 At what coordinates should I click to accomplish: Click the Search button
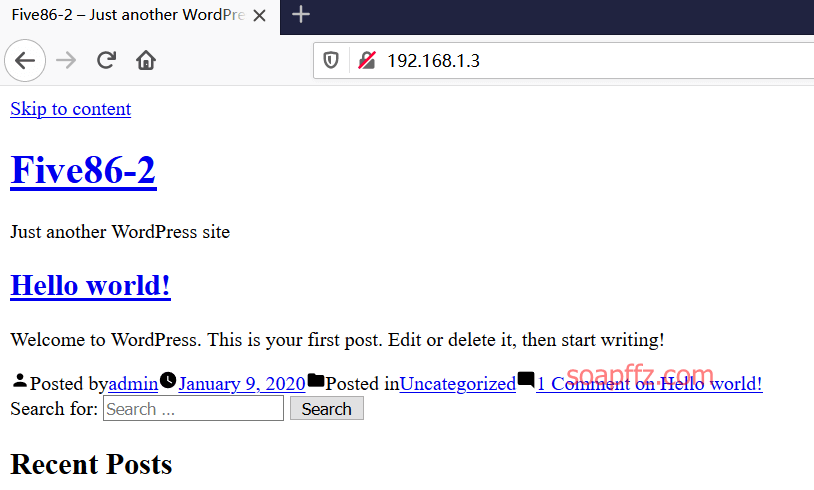[x=327, y=409]
